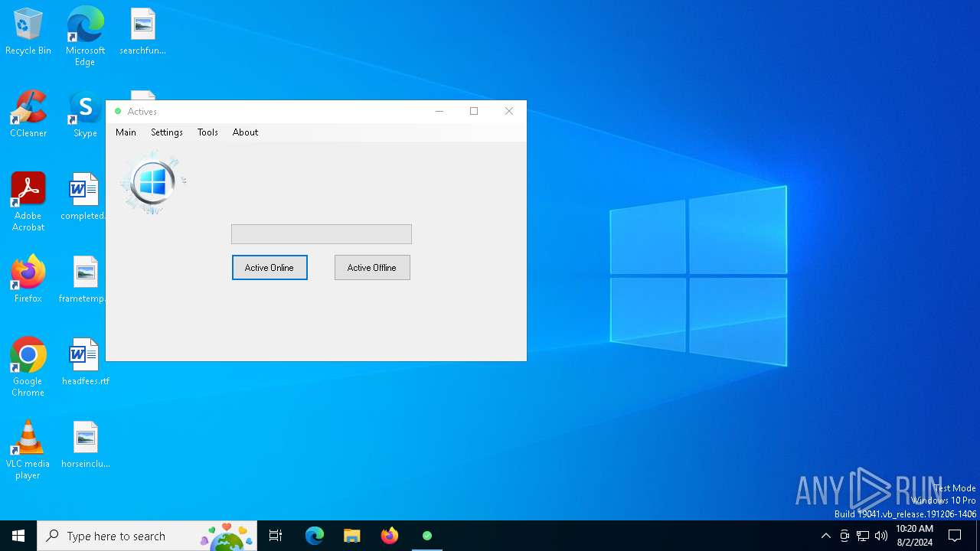Select the Google Chrome desktop shortcut

pos(28,367)
